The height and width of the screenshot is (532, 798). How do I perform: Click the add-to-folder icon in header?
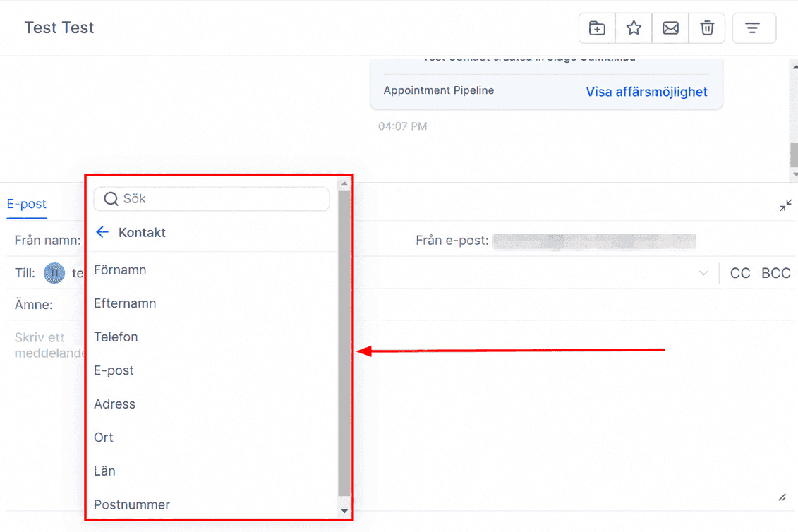pyautogui.click(x=597, y=28)
